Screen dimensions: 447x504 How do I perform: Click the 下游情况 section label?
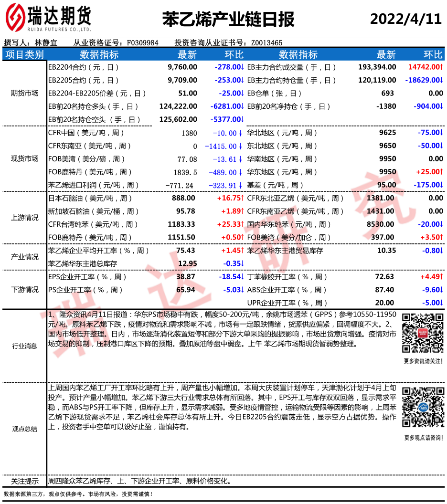point(24,289)
